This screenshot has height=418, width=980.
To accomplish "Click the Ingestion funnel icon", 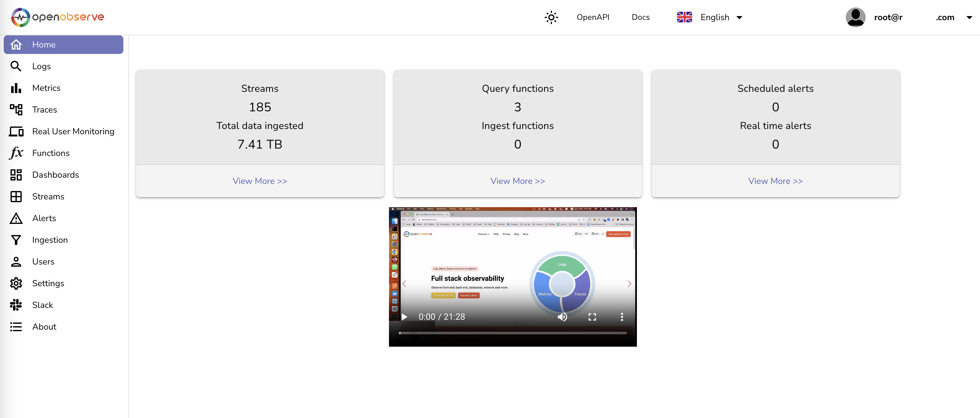I will click(x=16, y=240).
